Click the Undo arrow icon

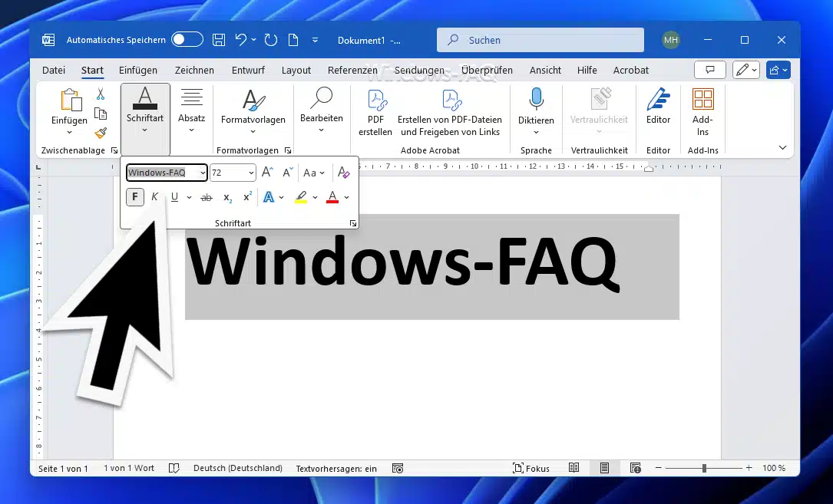241,40
